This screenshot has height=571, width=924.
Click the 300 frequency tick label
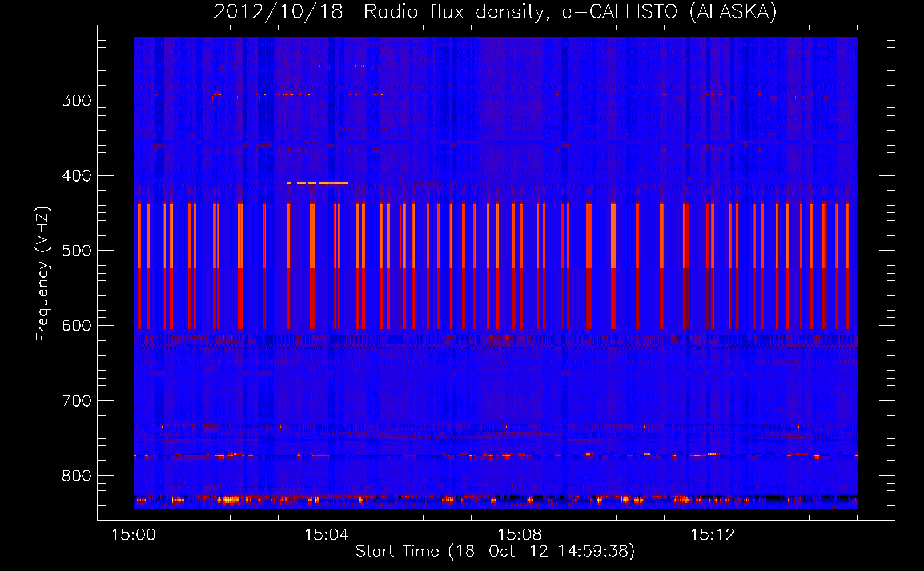77,100
